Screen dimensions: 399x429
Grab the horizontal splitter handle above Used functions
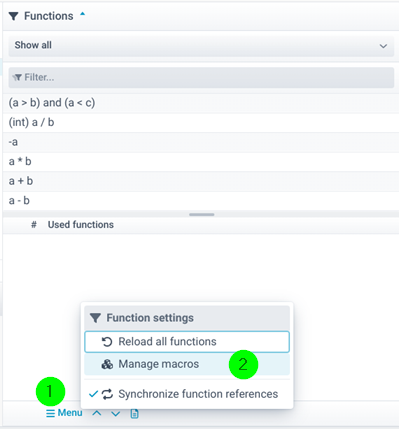pos(202,214)
